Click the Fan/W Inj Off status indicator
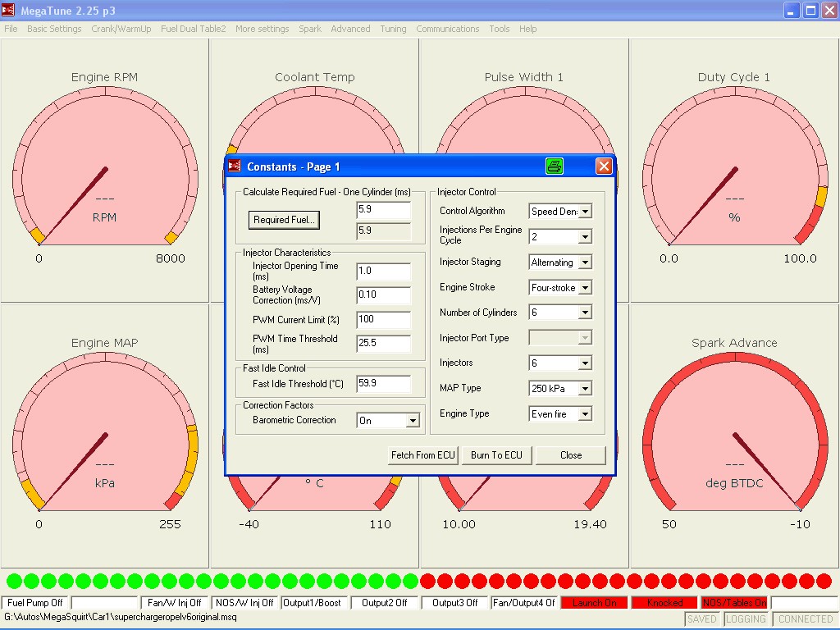The width and height of the screenshot is (840, 630). click(175, 603)
